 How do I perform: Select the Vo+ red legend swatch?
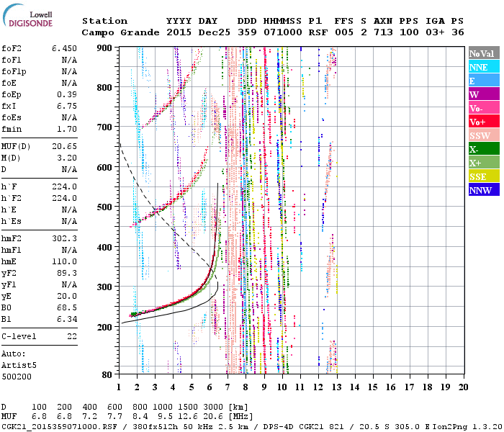coord(484,121)
